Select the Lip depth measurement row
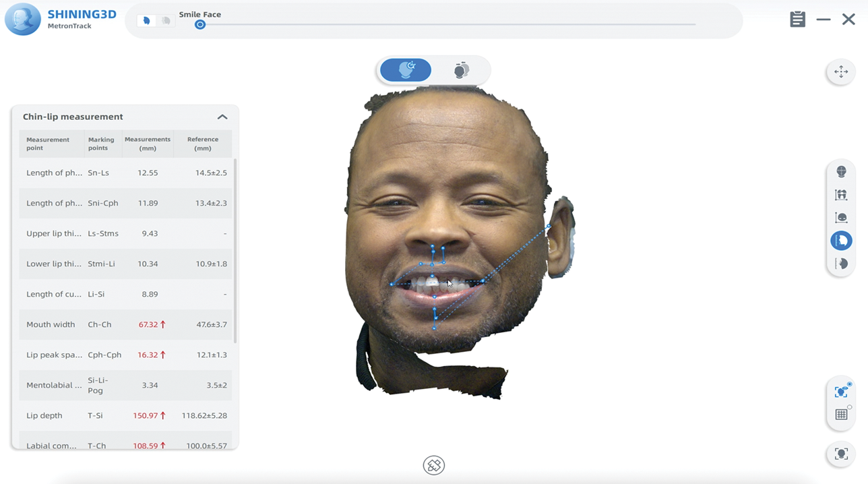Viewport: 868px width, 484px height. point(125,415)
